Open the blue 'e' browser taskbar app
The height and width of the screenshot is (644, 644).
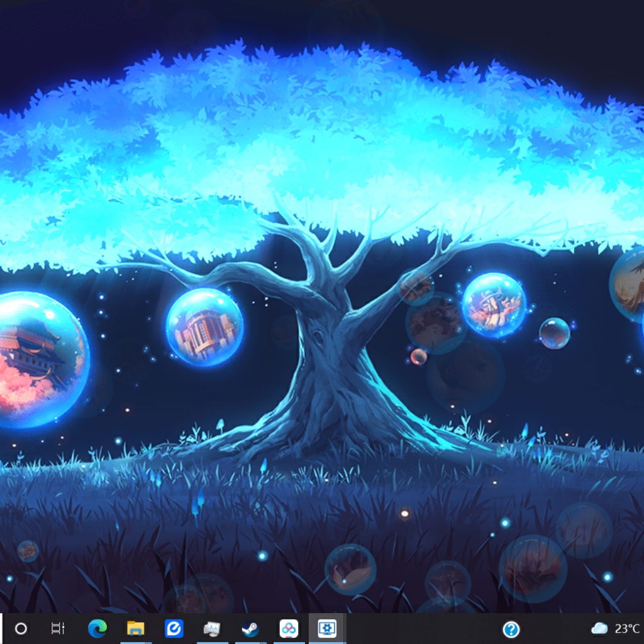click(174, 628)
